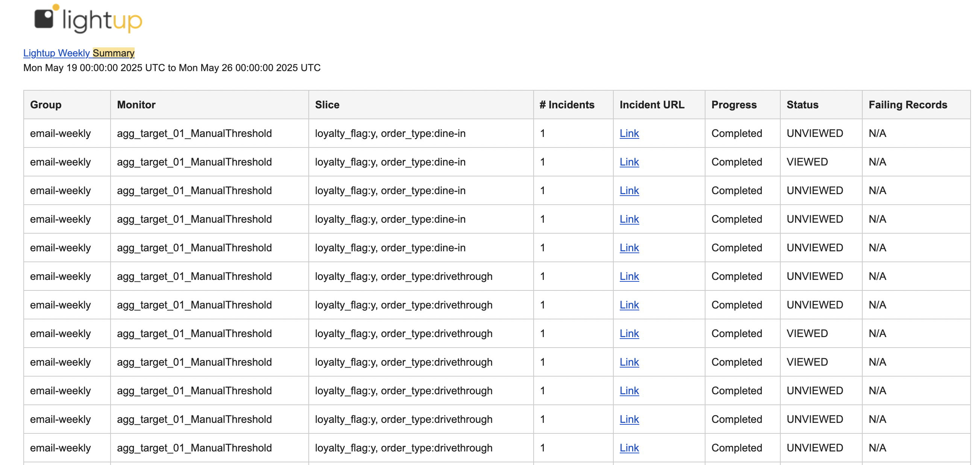Click N/A in the first table row
Image resolution: width=980 pixels, height=465 pixels.
pos(877,133)
